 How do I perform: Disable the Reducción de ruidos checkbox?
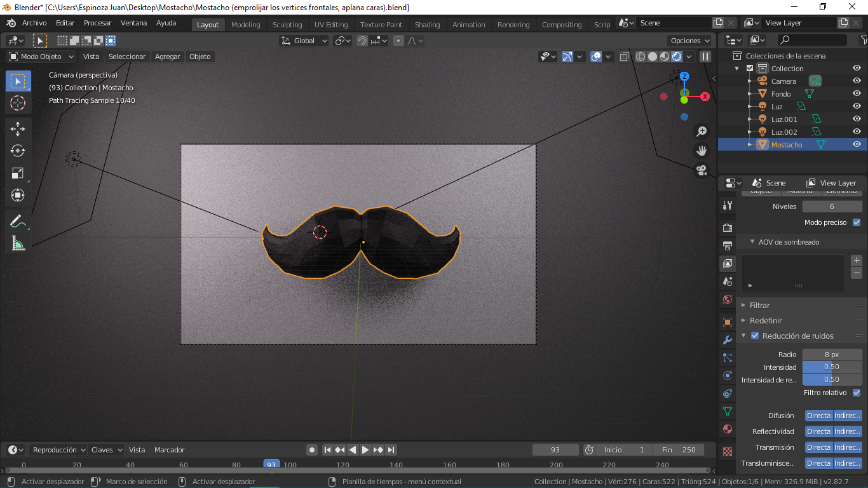pyautogui.click(x=755, y=335)
